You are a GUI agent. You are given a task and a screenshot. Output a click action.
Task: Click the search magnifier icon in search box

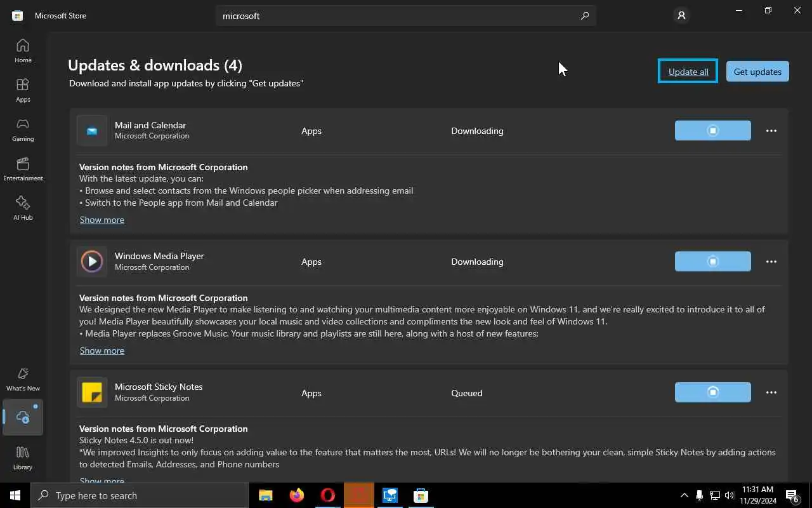pyautogui.click(x=585, y=16)
